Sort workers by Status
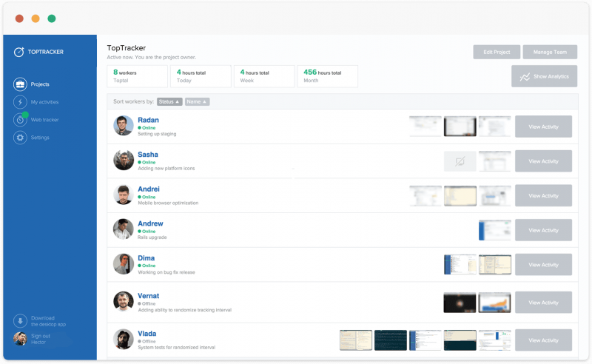Screen dimensions: 592x364 tap(169, 101)
